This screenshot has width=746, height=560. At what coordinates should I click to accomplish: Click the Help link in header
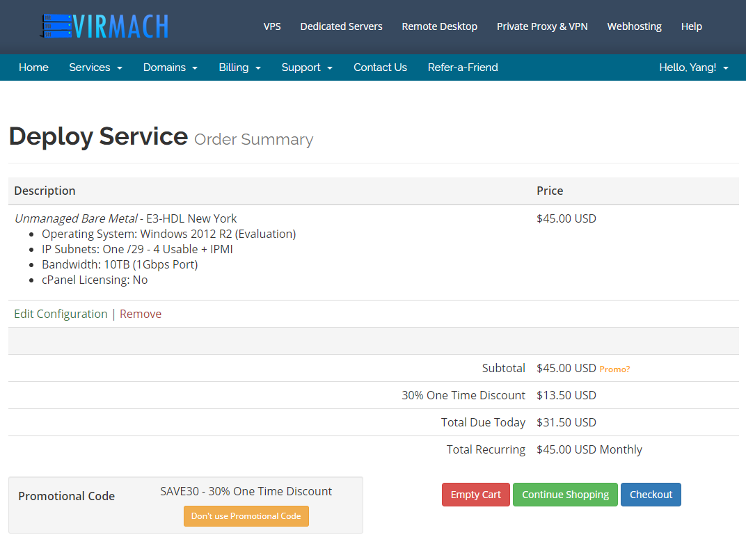[x=691, y=26]
